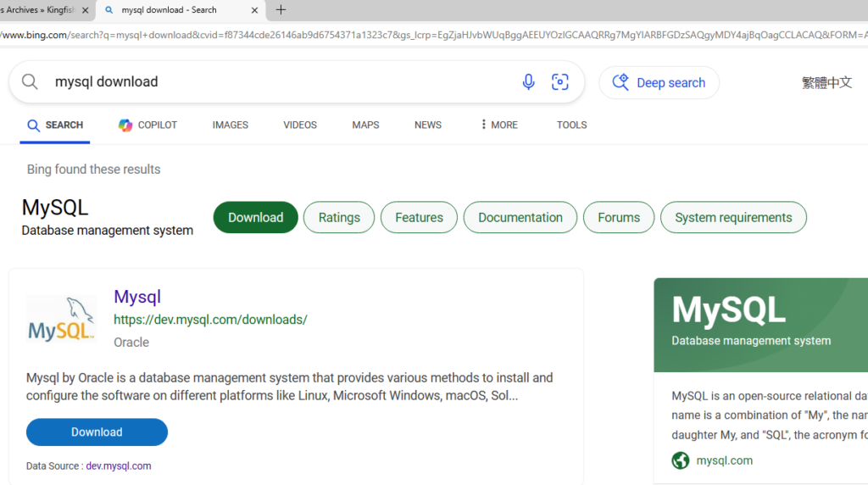The image size is (868, 485).
Task: Click the microphone voice search icon
Action: [x=528, y=82]
